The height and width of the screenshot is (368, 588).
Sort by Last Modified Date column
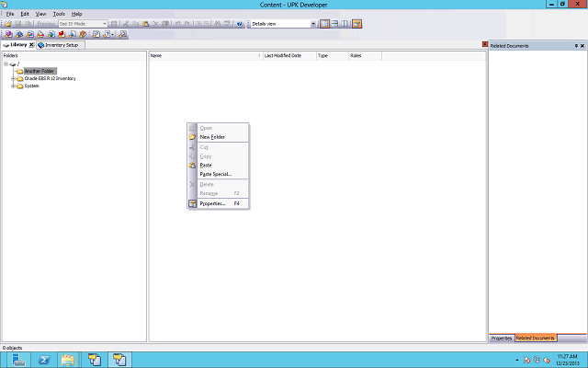point(289,55)
